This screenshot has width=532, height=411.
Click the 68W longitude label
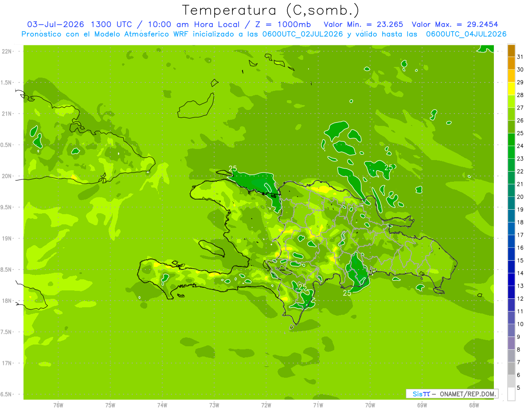tap(474, 405)
